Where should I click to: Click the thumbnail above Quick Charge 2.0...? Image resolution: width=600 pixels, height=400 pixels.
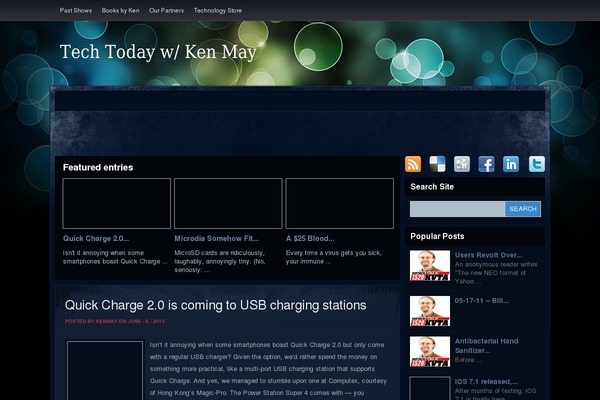117,203
